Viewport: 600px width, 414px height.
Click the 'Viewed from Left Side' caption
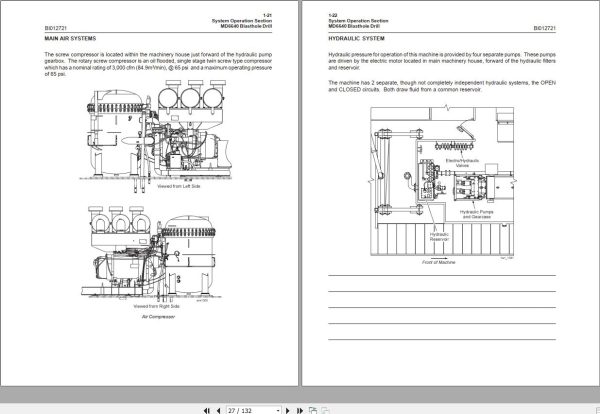click(179, 186)
